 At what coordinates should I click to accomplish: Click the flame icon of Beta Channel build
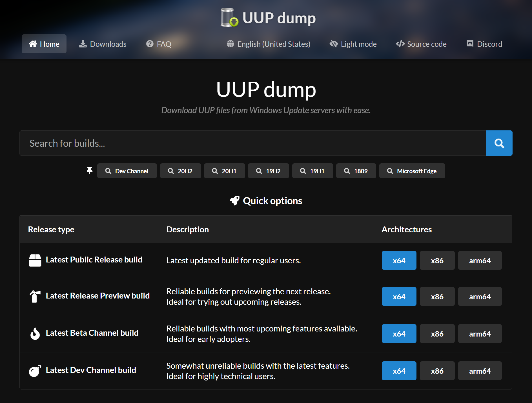(x=35, y=333)
